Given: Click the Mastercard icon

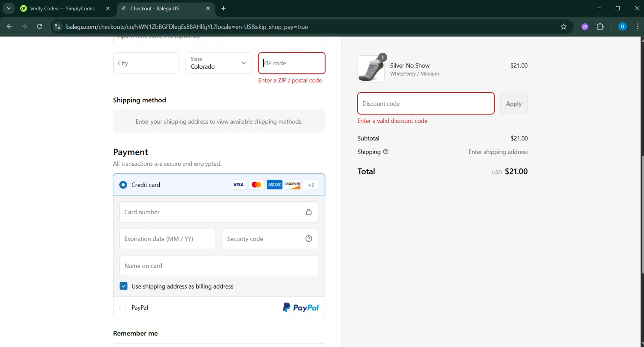Looking at the screenshot, I should (256, 185).
